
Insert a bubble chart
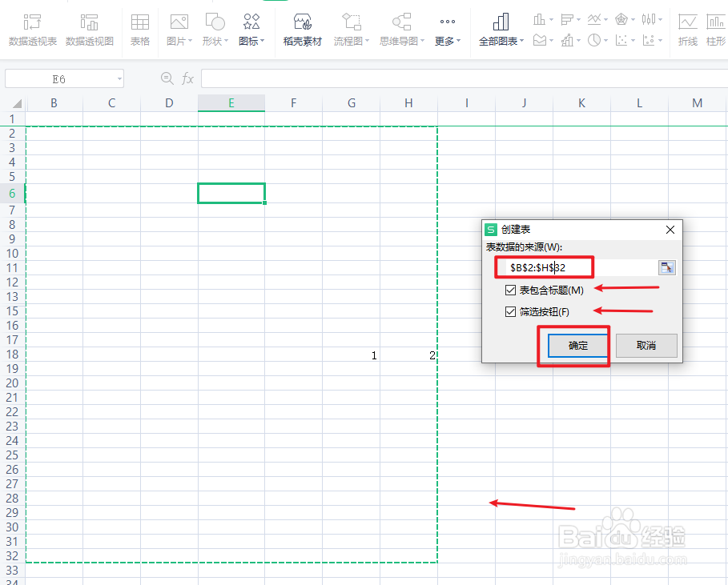pyautogui.click(x=649, y=40)
